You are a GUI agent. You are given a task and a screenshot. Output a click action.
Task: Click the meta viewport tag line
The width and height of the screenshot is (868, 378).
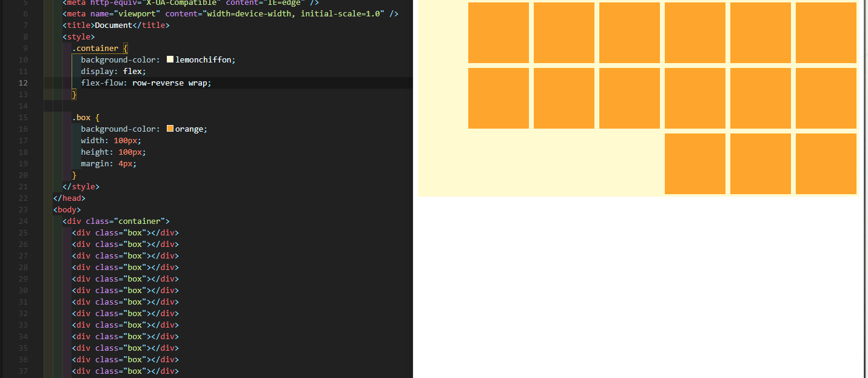[230, 13]
